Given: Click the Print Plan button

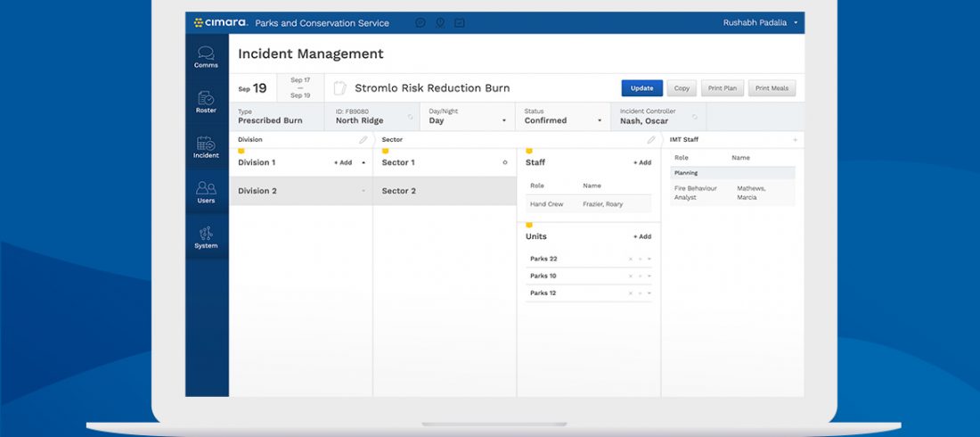Looking at the screenshot, I should [x=722, y=88].
